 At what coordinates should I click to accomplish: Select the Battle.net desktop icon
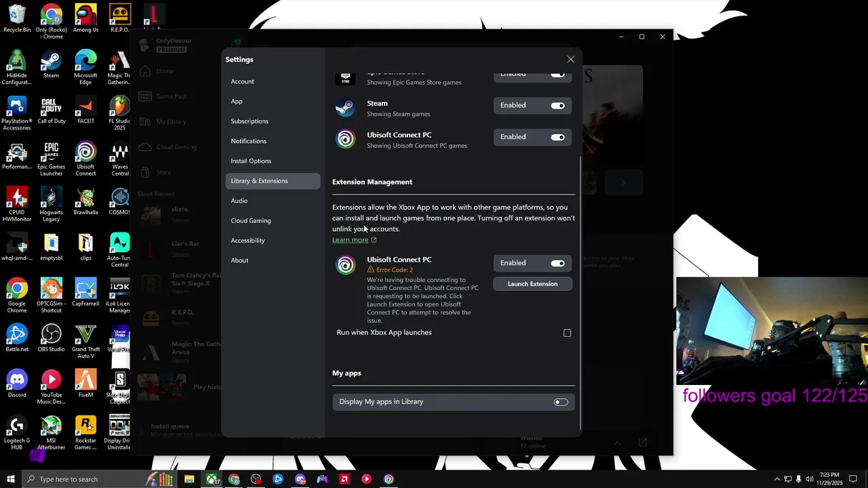point(17,338)
